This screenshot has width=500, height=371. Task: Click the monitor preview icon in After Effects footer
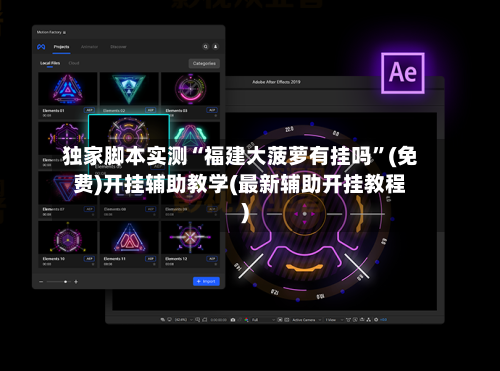(169, 320)
